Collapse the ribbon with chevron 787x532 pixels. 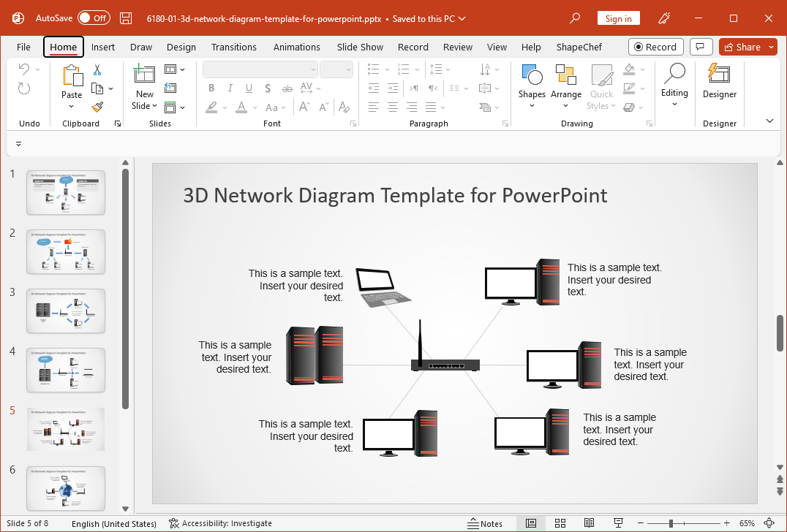click(769, 121)
